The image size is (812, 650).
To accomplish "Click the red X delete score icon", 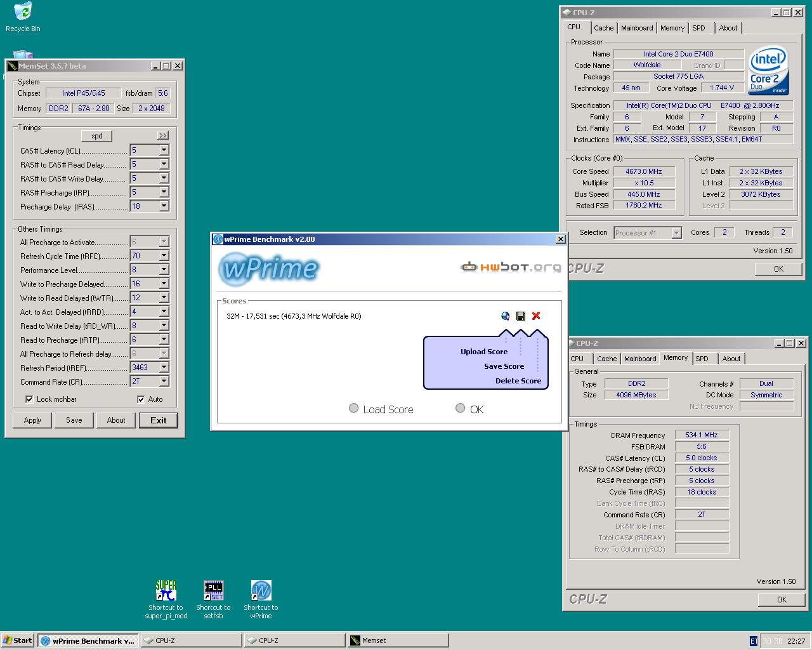I will click(536, 316).
